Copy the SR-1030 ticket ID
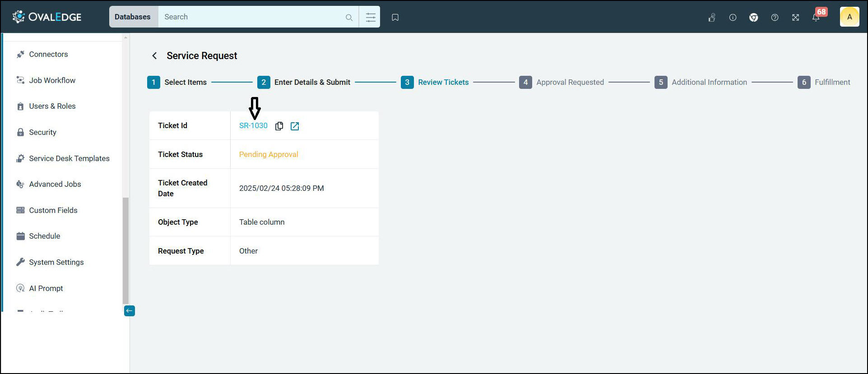Screen dimensions: 868x374 click(x=279, y=126)
